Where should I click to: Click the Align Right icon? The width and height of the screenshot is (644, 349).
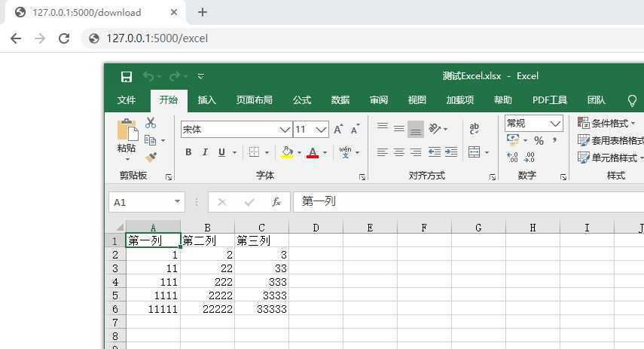[x=416, y=152]
